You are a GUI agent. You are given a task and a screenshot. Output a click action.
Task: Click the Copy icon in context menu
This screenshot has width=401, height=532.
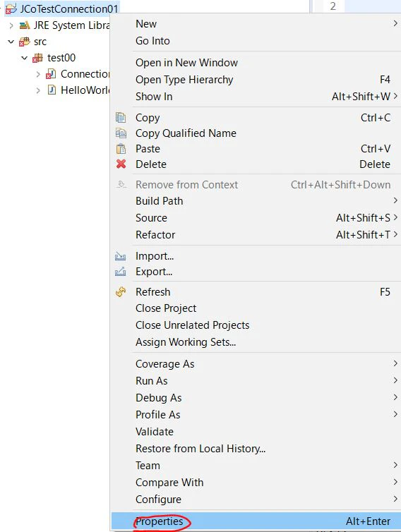[x=121, y=118]
